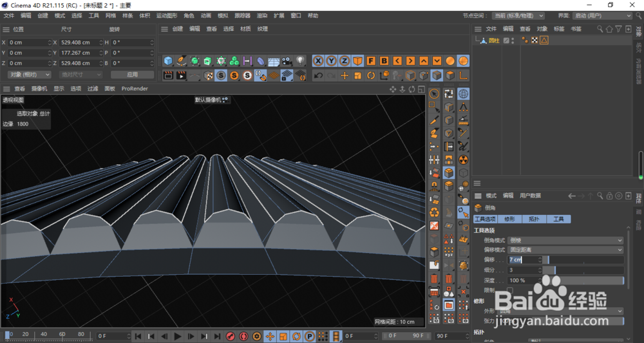Open the viewport 摄像机 menu

coord(39,89)
